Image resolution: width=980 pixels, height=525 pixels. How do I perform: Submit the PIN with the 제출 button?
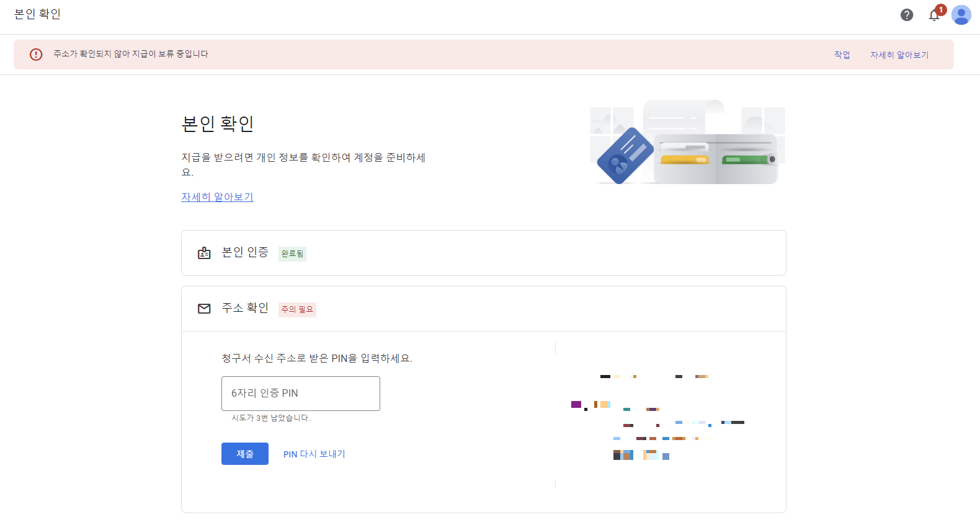pos(245,454)
